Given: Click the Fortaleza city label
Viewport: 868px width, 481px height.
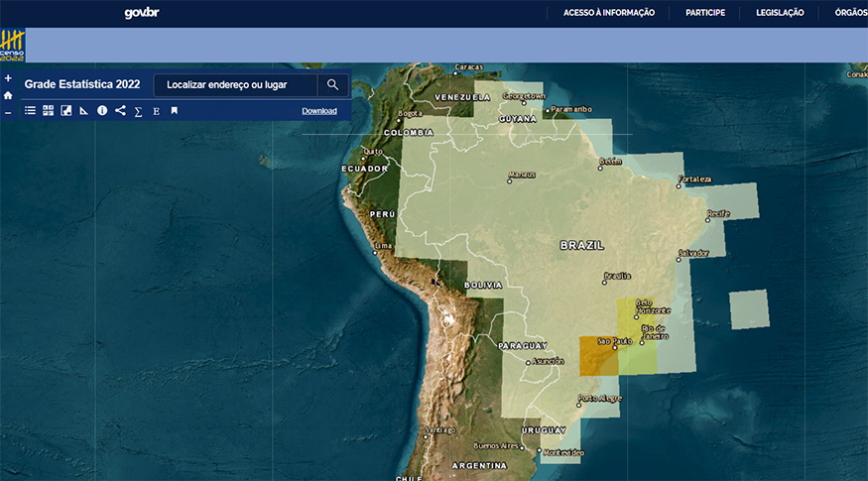Looking at the screenshot, I should point(694,179).
